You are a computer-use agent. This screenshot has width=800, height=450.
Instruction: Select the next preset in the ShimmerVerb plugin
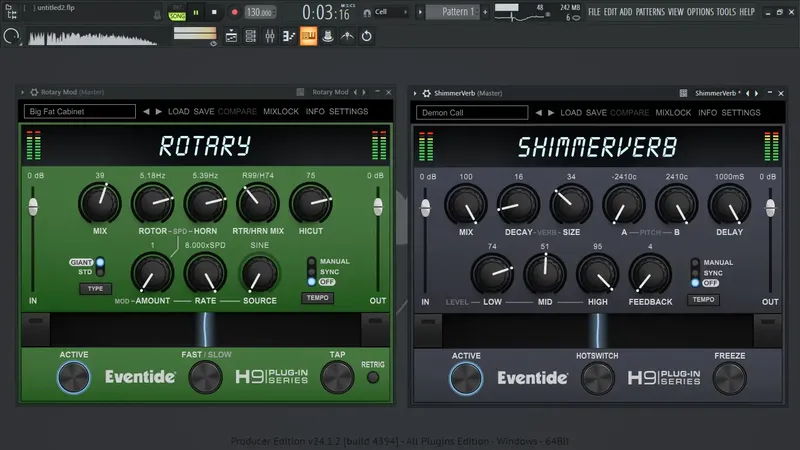551,113
